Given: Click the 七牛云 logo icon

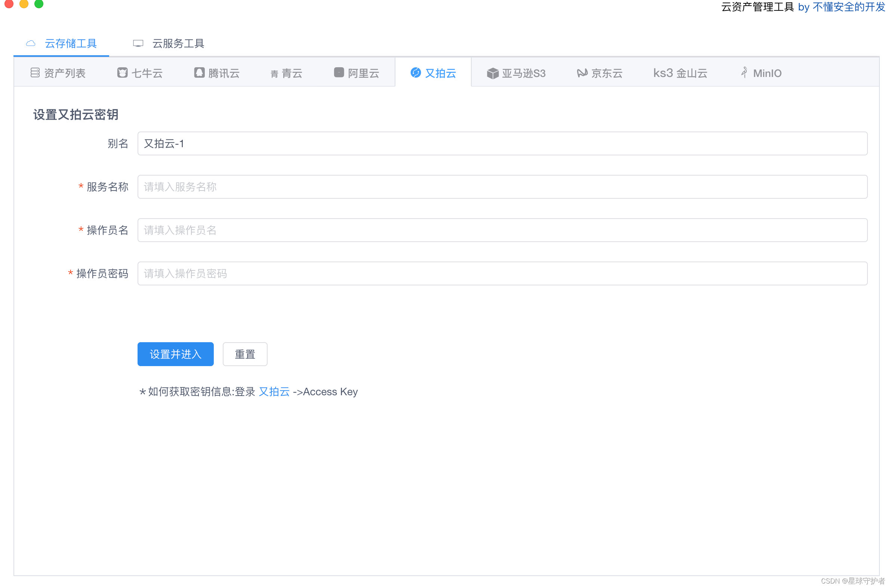Looking at the screenshot, I should click(x=122, y=73).
